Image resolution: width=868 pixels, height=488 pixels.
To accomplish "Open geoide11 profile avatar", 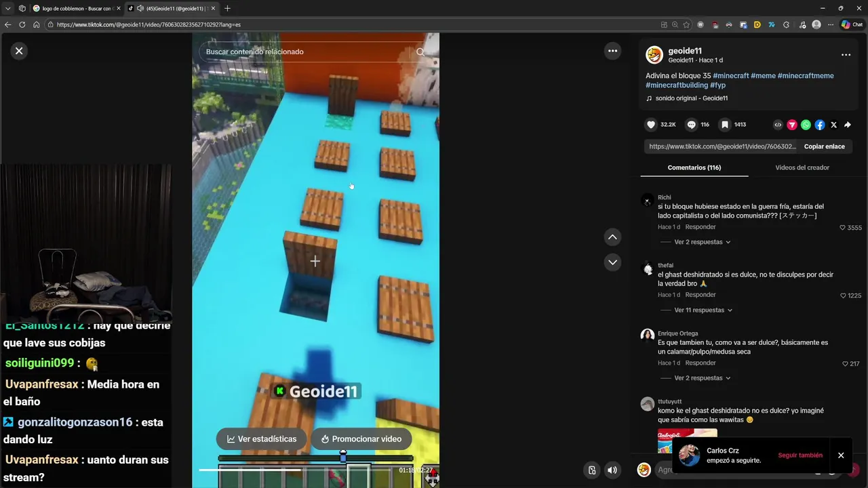I will pyautogui.click(x=654, y=55).
